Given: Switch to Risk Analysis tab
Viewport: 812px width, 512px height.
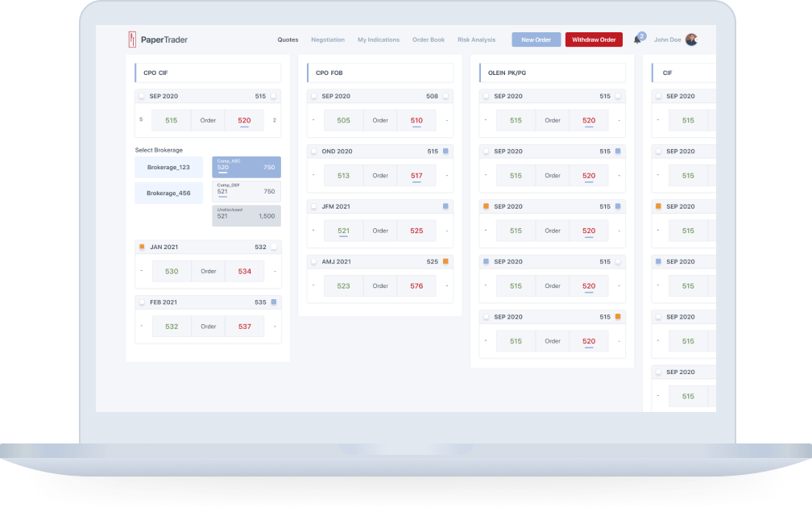Looking at the screenshot, I should tap(476, 40).
